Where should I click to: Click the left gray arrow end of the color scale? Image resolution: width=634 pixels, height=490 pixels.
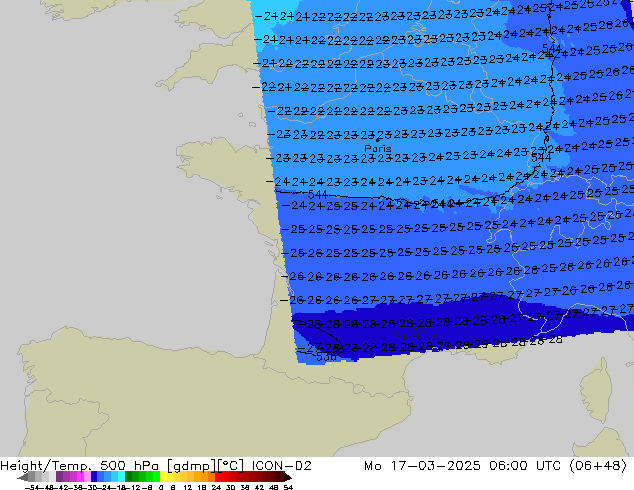23,477
